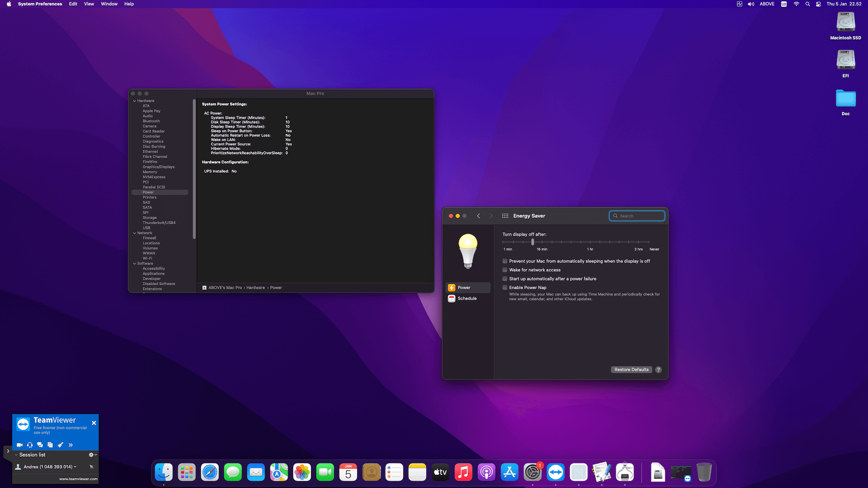Expand the Andres session options dropdown
Image resolution: width=868 pixels, height=488 pixels.
(x=75, y=467)
